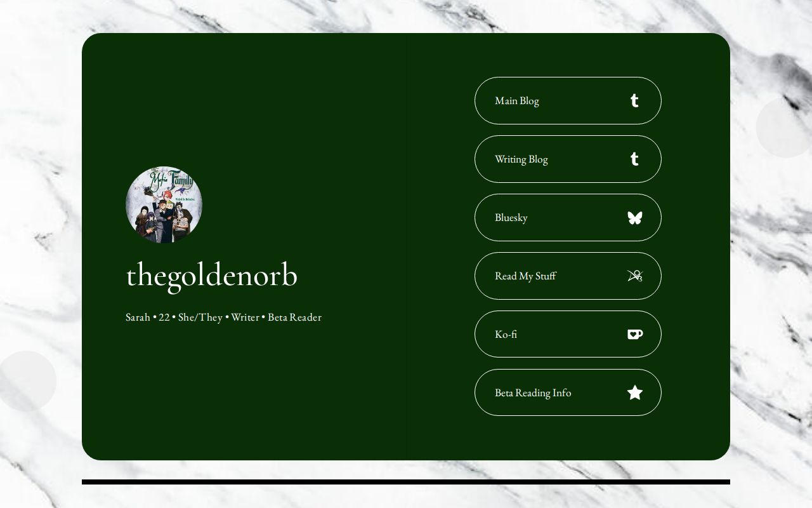Open the Main Blog link label
812x508 pixels.
point(517,100)
